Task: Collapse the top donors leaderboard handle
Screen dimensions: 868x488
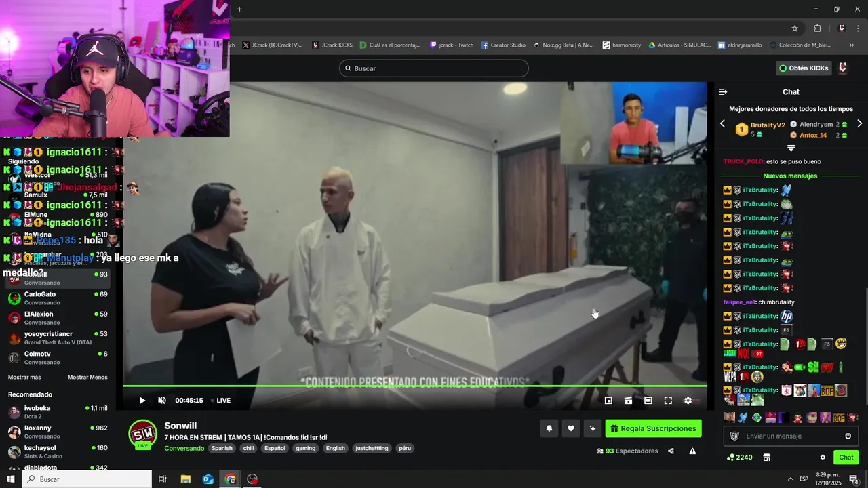Action: click(x=791, y=148)
